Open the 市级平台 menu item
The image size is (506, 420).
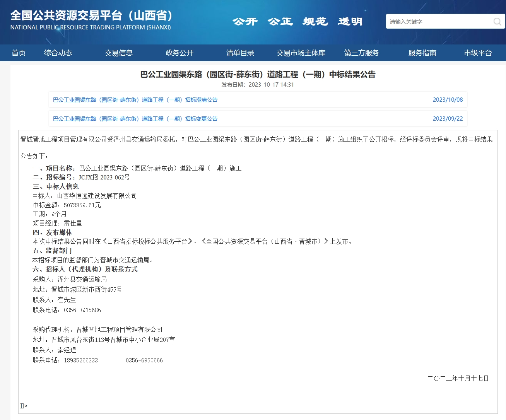pyautogui.click(x=478, y=53)
